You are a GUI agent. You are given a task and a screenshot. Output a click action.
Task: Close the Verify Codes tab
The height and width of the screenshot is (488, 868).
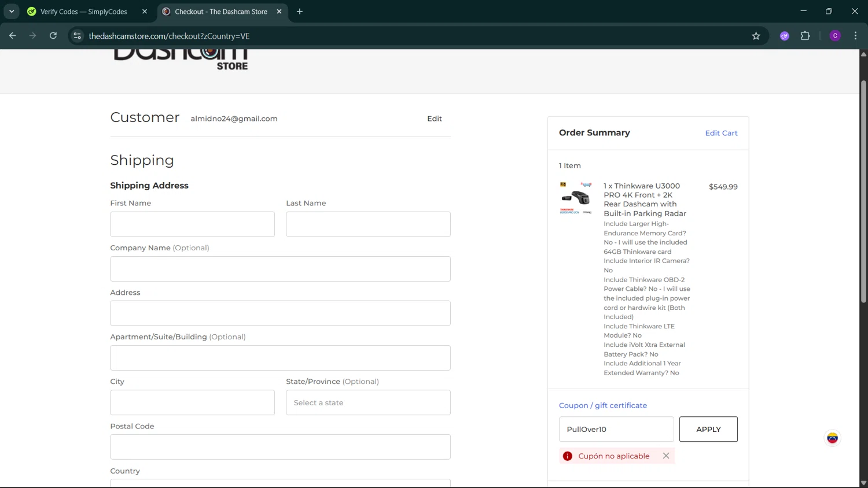click(145, 12)
